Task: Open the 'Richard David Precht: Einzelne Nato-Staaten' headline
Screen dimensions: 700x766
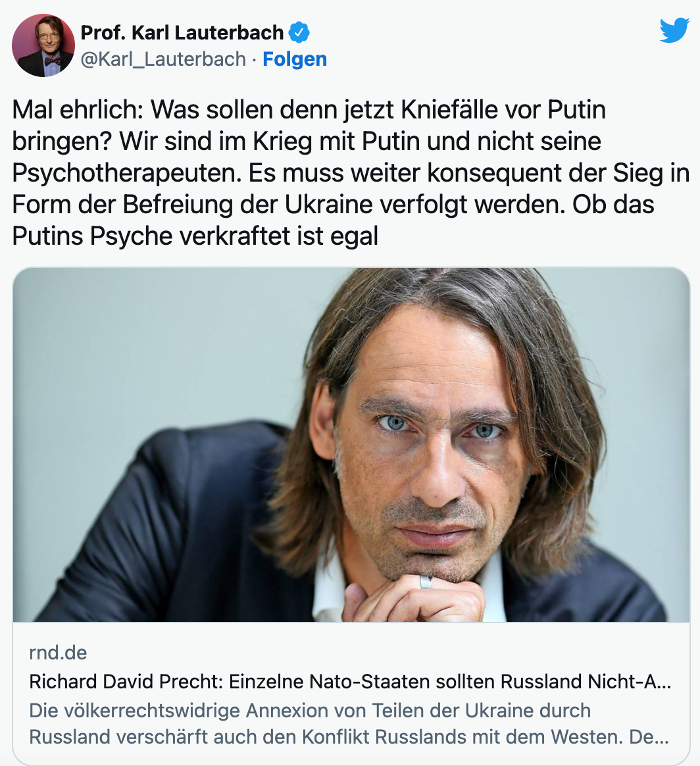Action: tap(350, 682)
